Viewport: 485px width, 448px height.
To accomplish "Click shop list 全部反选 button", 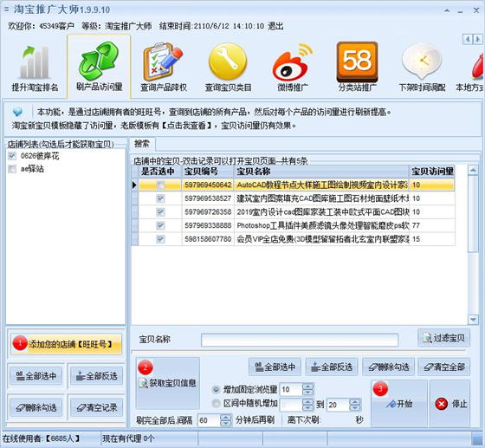I will pyautogui.click(x=96, y=376).
